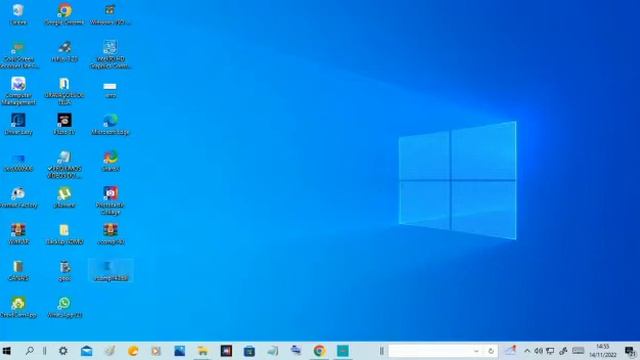640x360 pixels.
Task: Open Photos app in taskbar
Action: pyautogui.click(x=180, y=351)
